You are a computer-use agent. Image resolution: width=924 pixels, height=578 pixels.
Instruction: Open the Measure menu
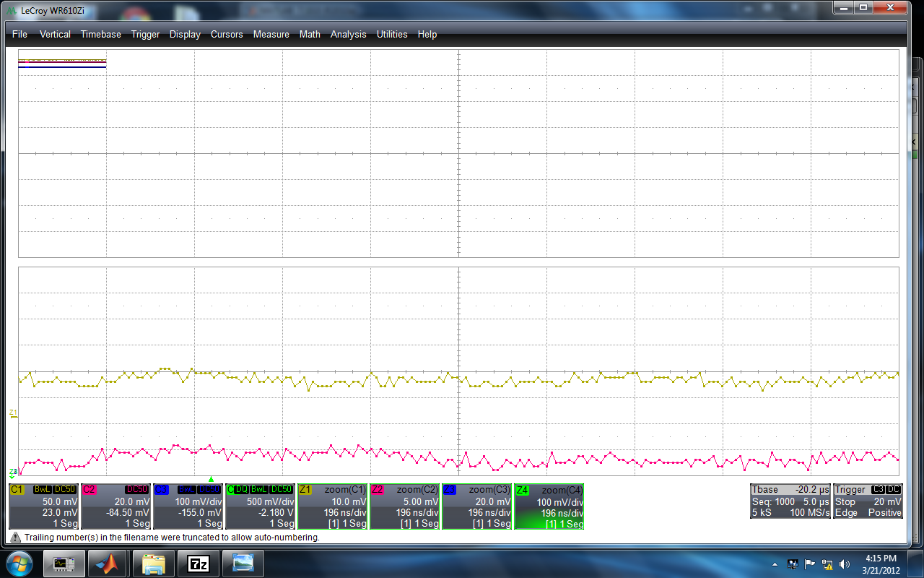pos(271,34)
